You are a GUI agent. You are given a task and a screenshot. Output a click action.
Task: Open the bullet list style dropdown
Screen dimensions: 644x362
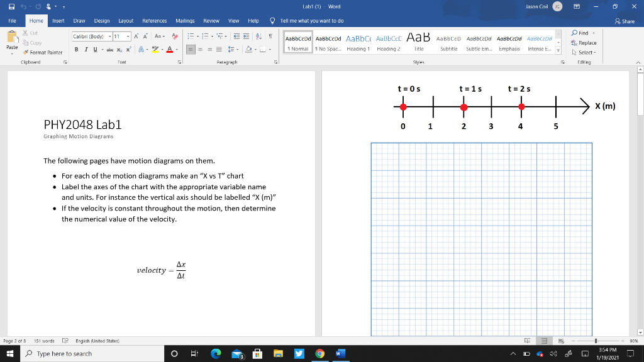[x=198, y=36]
